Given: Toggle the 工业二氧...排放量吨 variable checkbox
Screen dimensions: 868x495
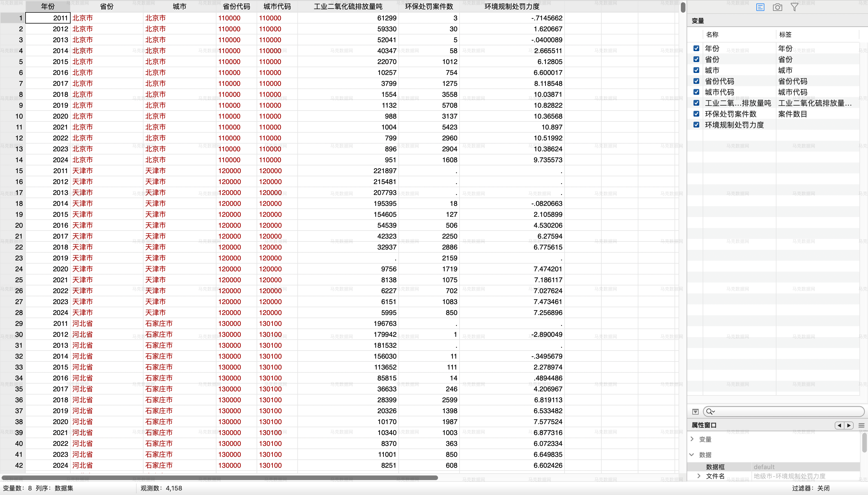Looking at the screenshot, I should pos(696,103).
